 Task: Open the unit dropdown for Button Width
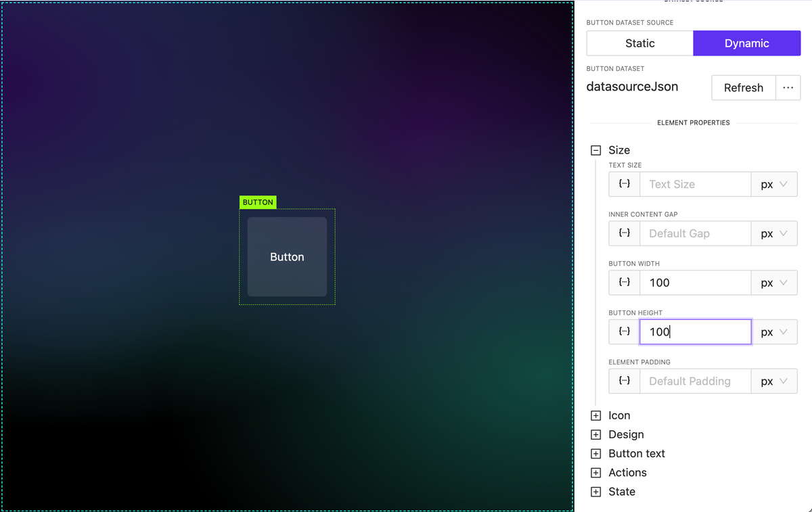point(773,282)
